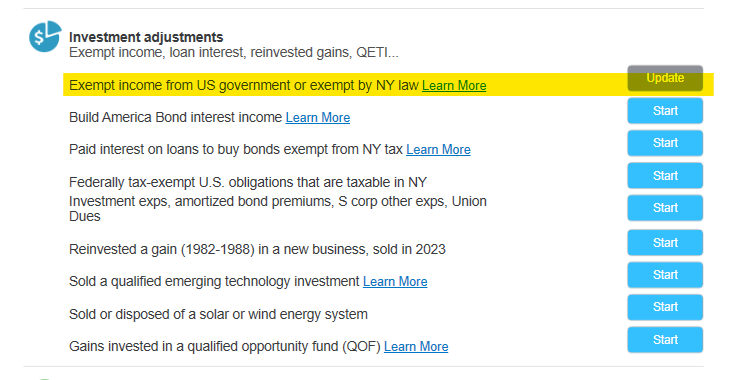Click the highlighted exempt income row text

[x=243, y=85]
